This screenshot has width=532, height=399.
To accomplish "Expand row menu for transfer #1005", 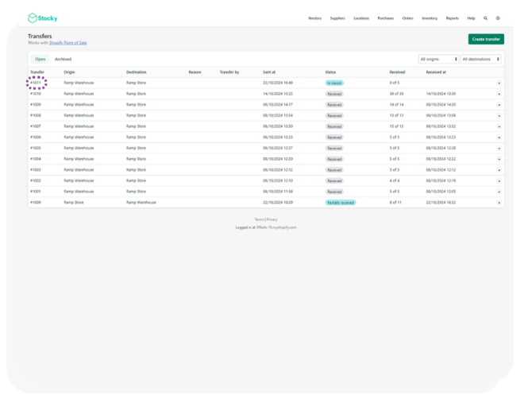I will click(x=499, y=148).
